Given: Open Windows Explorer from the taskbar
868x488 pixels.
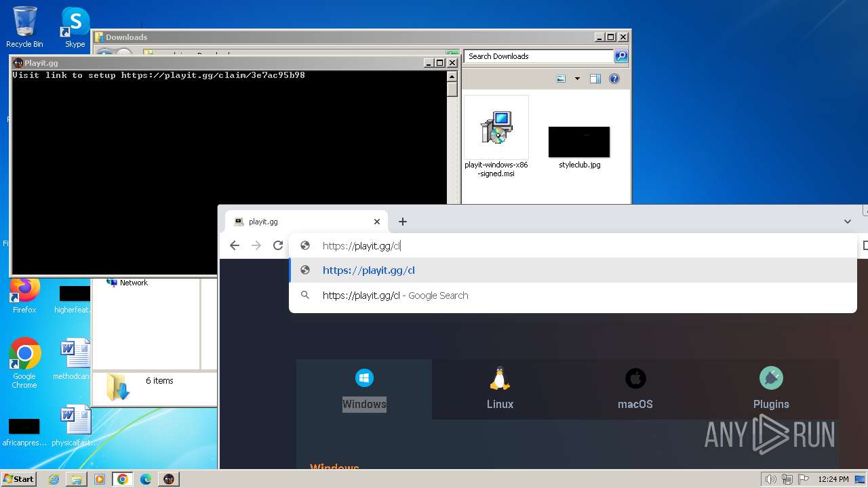Looking at the screenshot, I should (77, 479).
